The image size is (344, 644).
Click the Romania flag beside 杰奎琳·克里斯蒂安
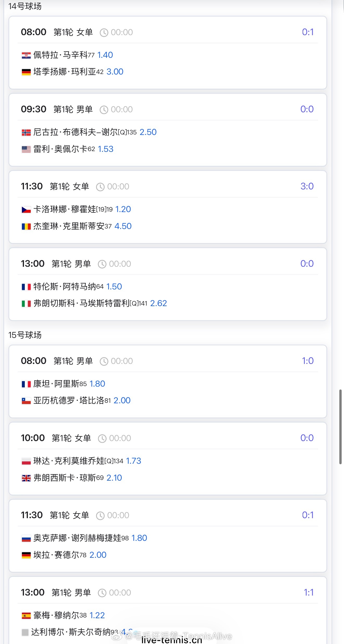coord(26,226)
